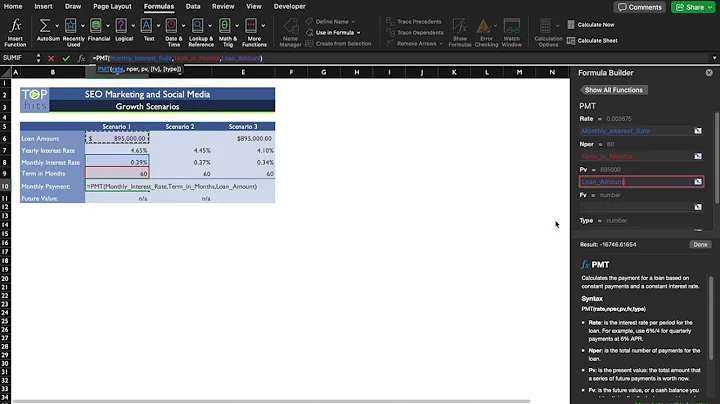720x404 pixels.
Task: Expand the Error Checking dropdown arrow
Action: [495, 26]
